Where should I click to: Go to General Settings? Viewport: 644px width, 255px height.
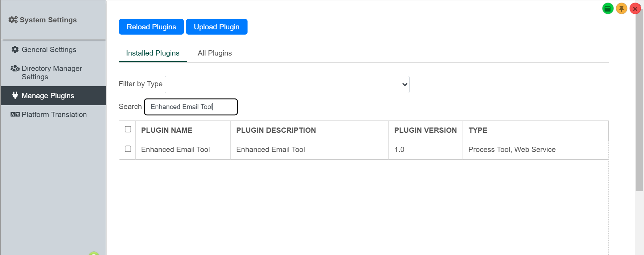pos(49,50)
